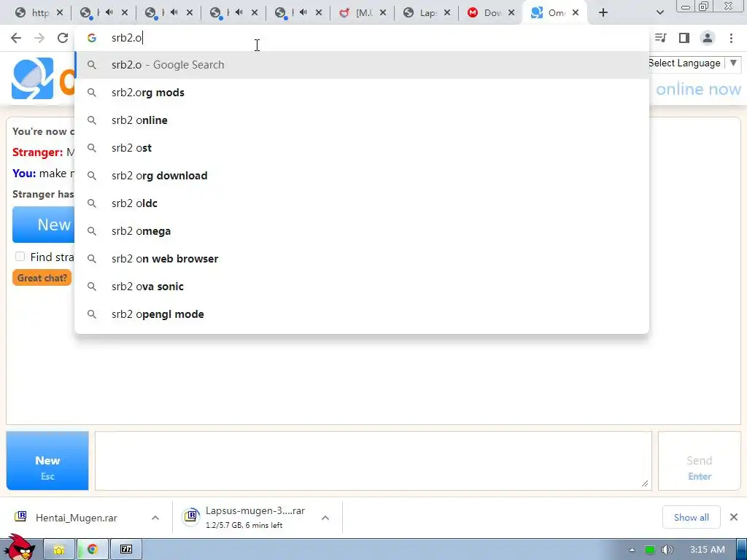Choose 'srb2 opengl mode' suggestion
This screenshot has width=747, height=560.
(362, 314)
